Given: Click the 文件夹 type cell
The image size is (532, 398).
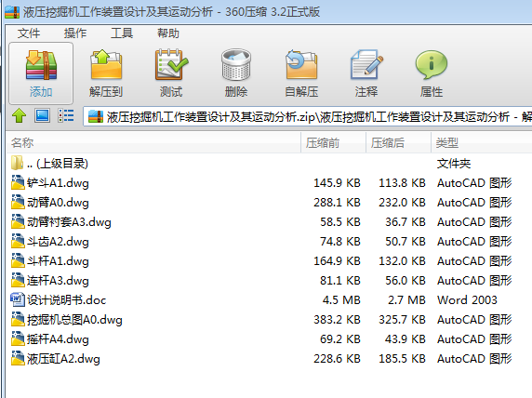Looking at the screenshot, I should [x=454, y=164].
